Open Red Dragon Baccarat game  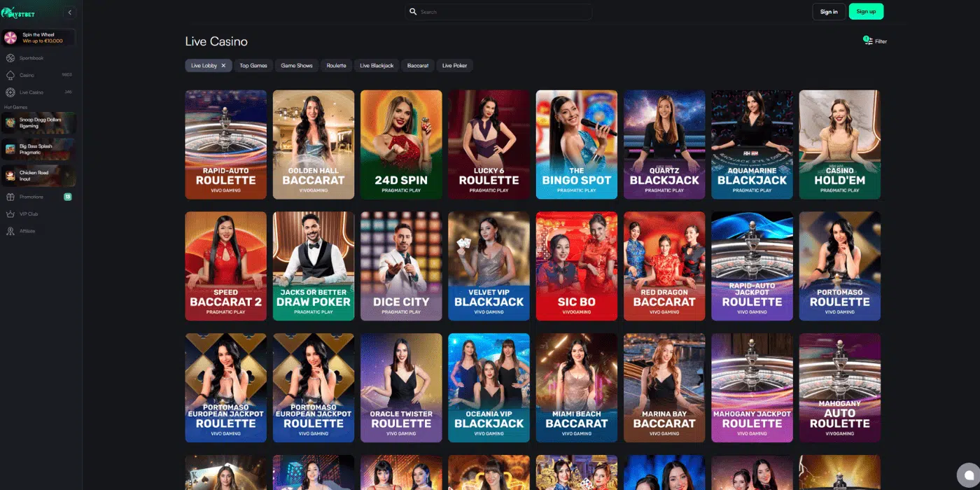click(x=664, y=266)
